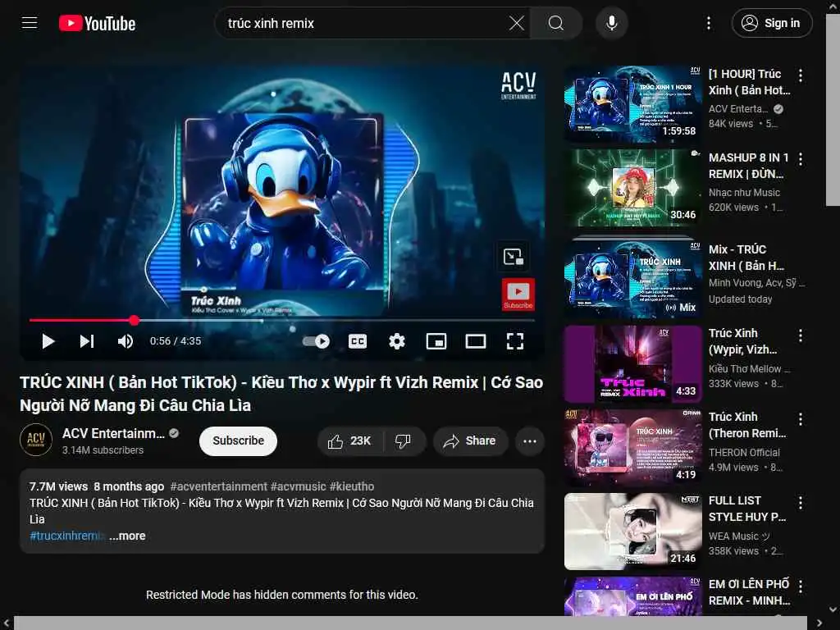Viewport: 840px width, 630px height.
Task: Play the paused video
Action: click(x=48, y=341)
